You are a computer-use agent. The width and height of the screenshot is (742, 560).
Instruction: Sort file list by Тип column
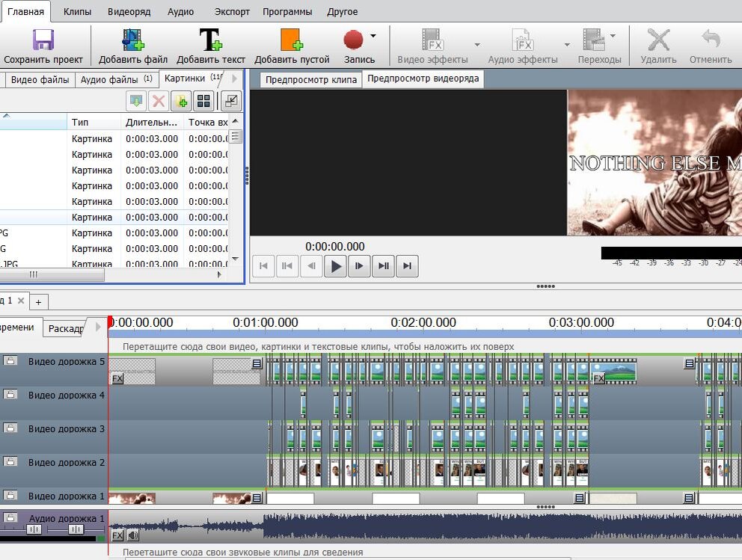click(x=93, y=122)
